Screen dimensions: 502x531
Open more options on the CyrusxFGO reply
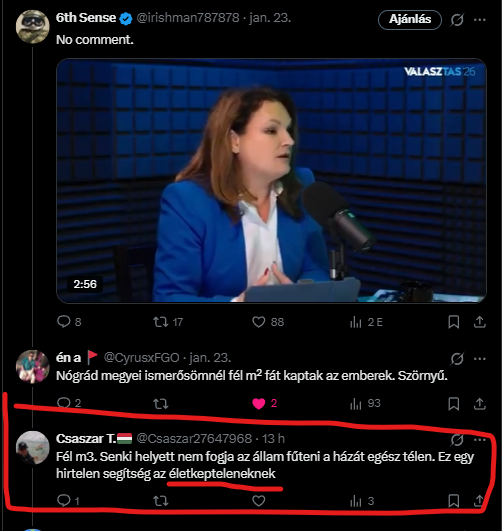(480, 359)
